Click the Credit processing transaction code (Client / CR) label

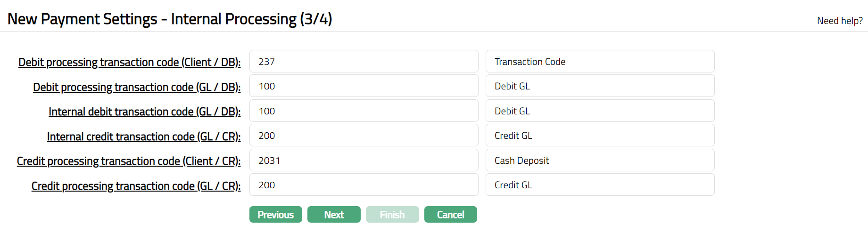(x=129, y=161)
